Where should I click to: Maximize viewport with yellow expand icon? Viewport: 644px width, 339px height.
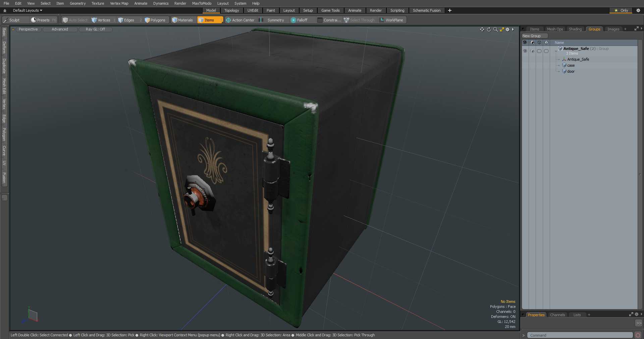tap(502, 29)
